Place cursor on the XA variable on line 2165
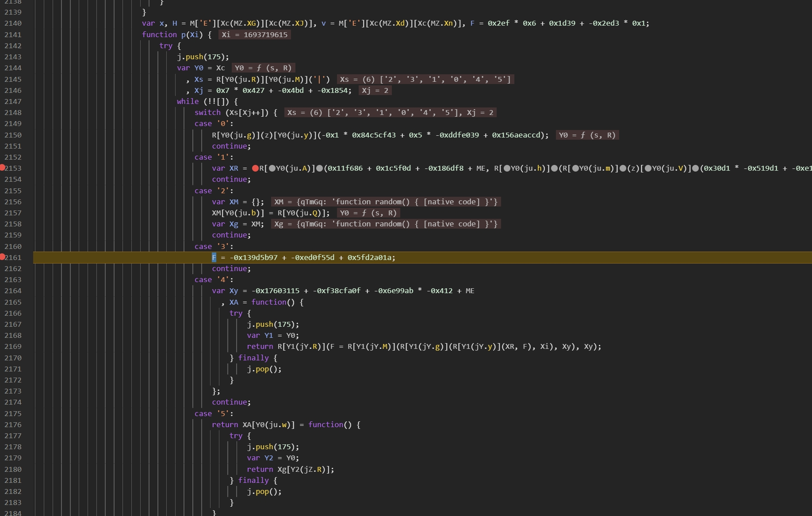The width and height of the screenshot is (812, 516). tap(234, 302)
